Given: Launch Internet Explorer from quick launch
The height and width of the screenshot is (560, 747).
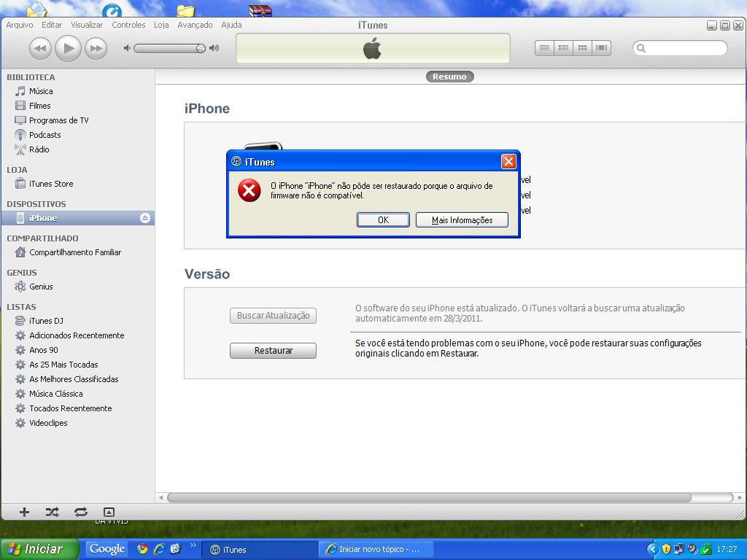Looking at the screenshot, I should point(158,548).
